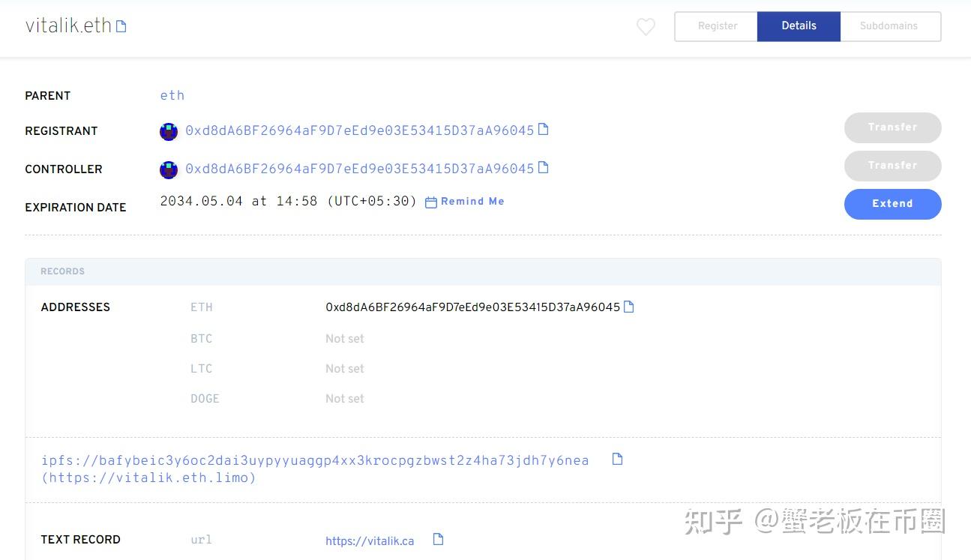Copy the url text record value
The height and width of the screenshot is (560, 971).
tap(437, 539)
